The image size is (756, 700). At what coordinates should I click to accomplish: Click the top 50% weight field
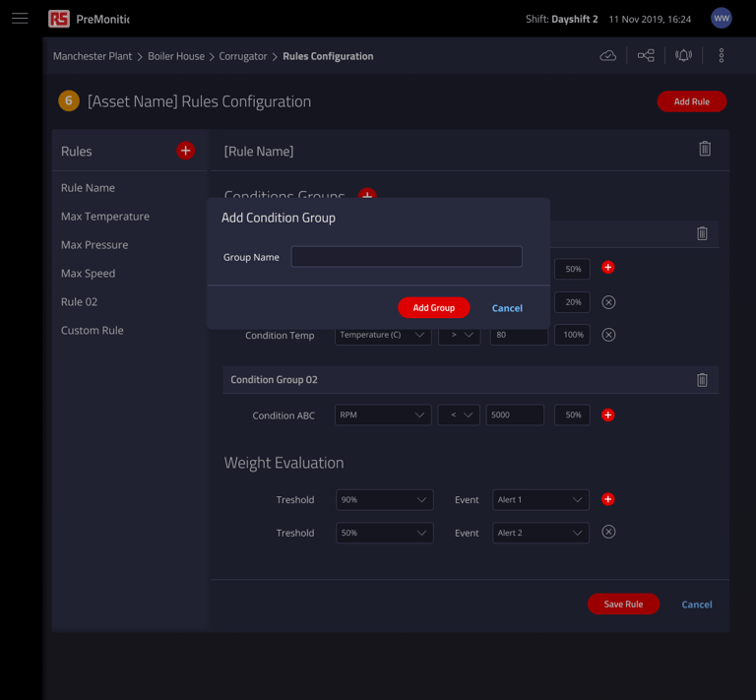(572, 269)
